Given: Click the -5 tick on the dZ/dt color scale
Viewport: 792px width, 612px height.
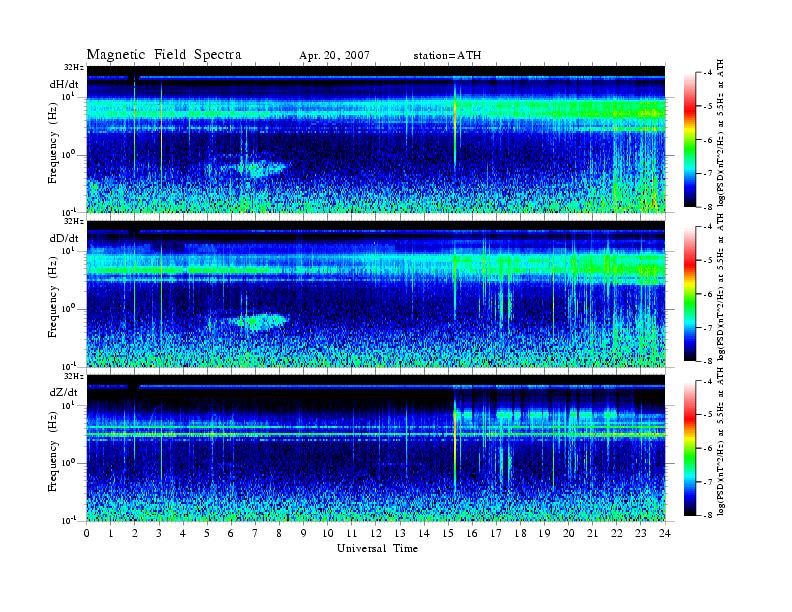Looking at the screenshot, I should 708,415.
